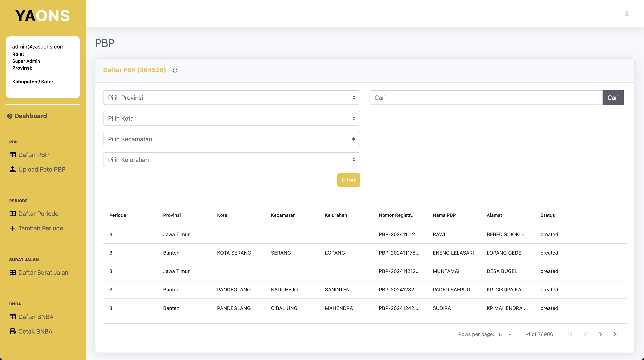
Task: Click the user profile icon in header
Action: pyautogui.click(x=627, y=14)
